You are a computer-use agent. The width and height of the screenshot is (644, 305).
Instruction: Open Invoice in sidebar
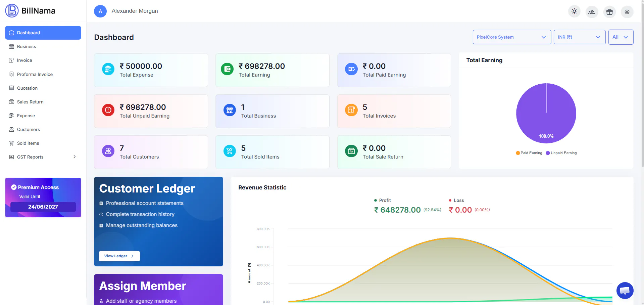pos(43,60)
